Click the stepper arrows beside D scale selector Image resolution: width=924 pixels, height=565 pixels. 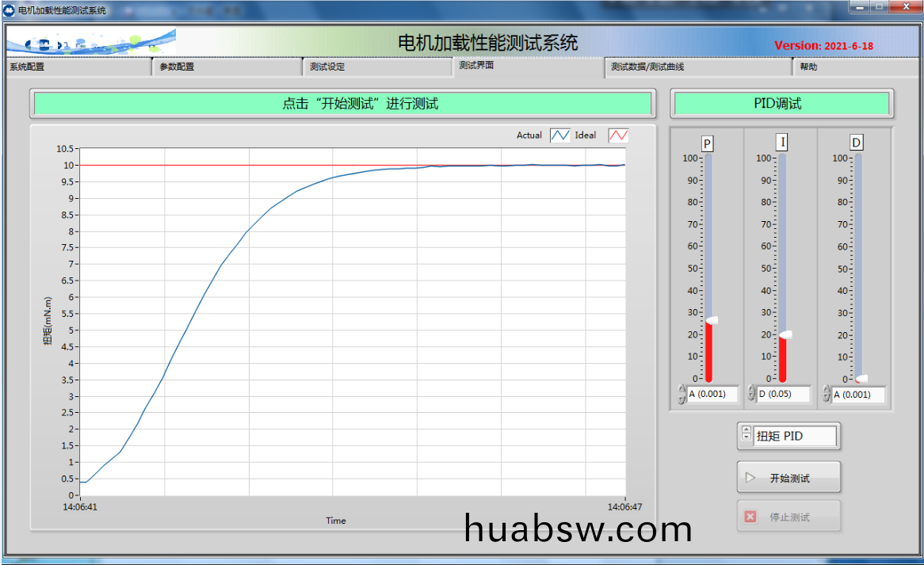click(827, 394)
